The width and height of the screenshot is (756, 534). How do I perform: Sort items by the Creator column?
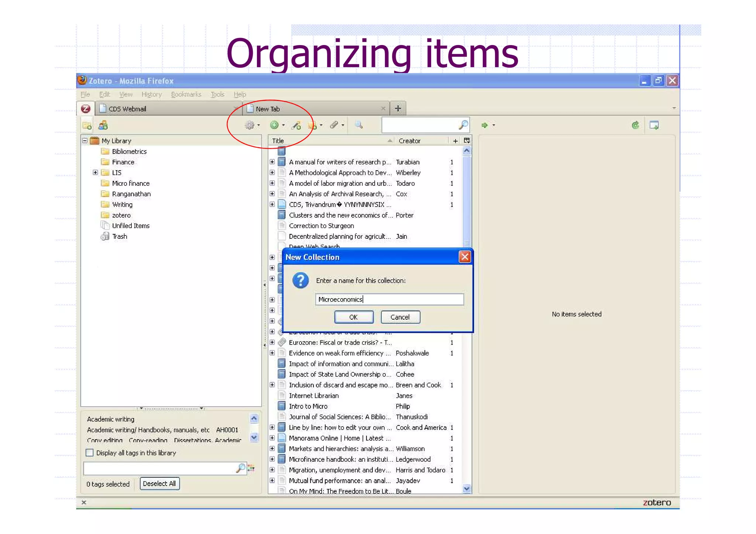[x=422, y=141]
